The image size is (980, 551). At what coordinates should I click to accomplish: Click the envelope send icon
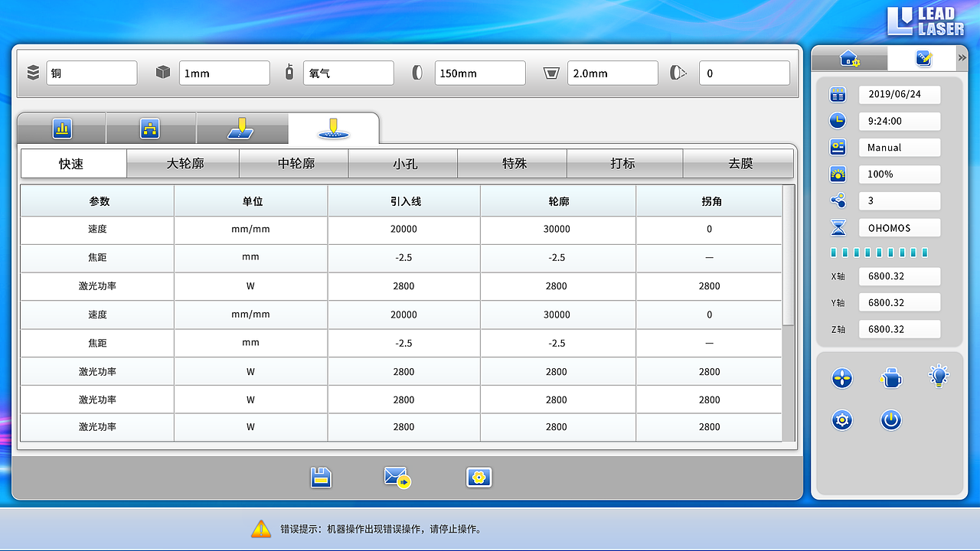pyautogui.click(x=397, y=477)
